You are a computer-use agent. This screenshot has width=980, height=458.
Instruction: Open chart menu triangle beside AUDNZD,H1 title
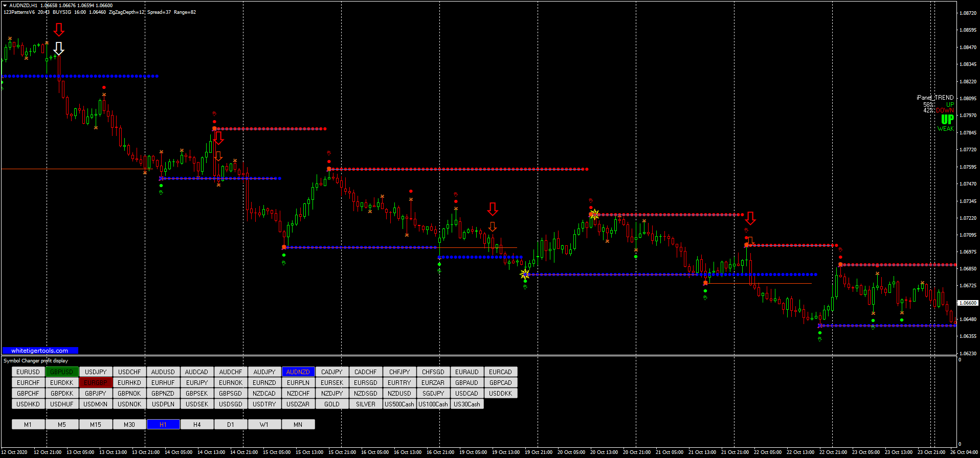[5, 5]
